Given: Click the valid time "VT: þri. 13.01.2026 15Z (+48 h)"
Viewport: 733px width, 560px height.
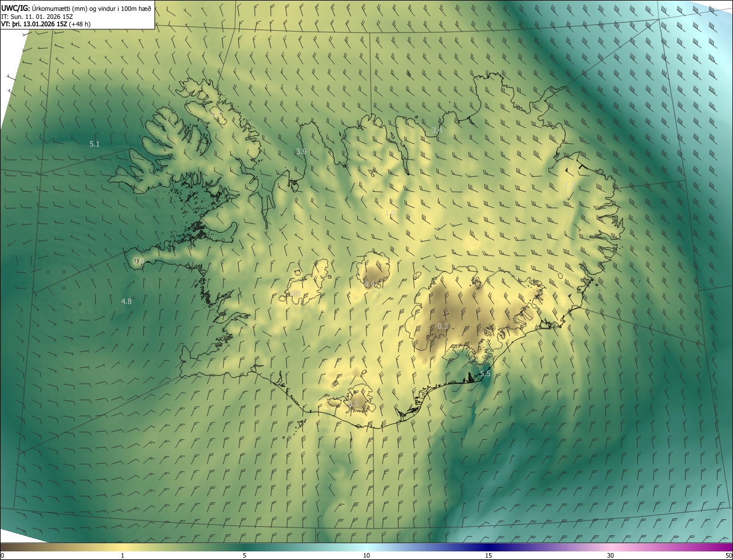Looking at the screenshot, I should point(46,24).
